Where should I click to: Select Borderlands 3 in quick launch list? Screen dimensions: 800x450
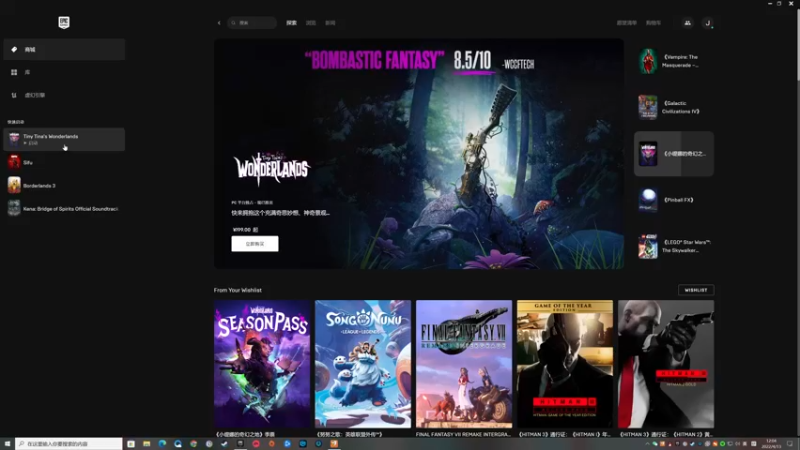[x=64, y=186]
